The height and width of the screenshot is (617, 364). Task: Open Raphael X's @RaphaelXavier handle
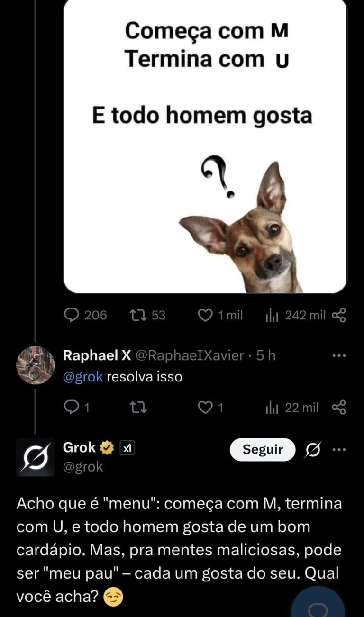click(190, 355)
